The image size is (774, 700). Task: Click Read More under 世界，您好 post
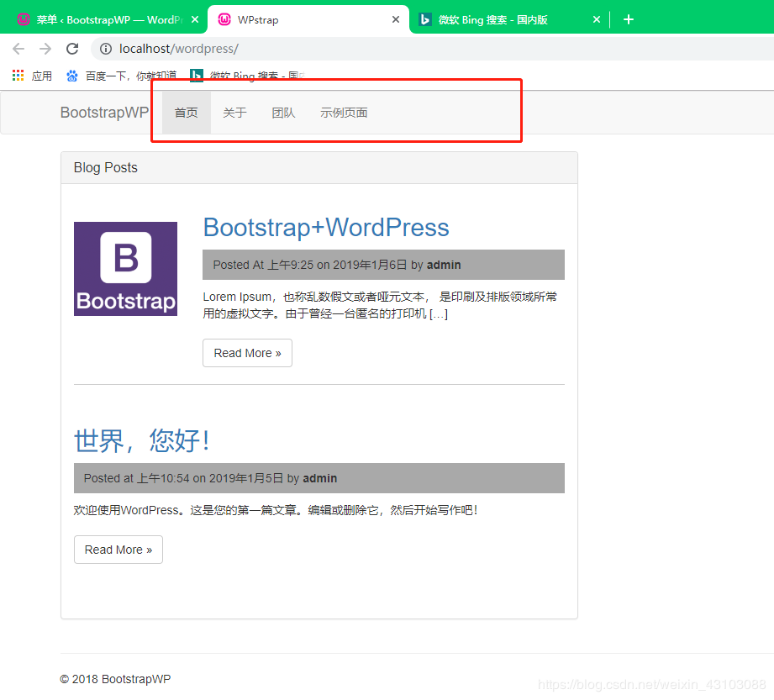118,550
